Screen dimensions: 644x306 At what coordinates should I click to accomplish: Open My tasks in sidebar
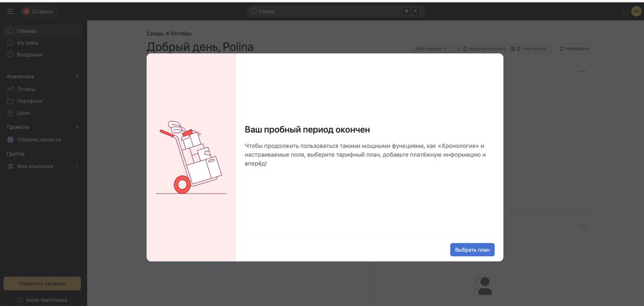tap(27, 43)
